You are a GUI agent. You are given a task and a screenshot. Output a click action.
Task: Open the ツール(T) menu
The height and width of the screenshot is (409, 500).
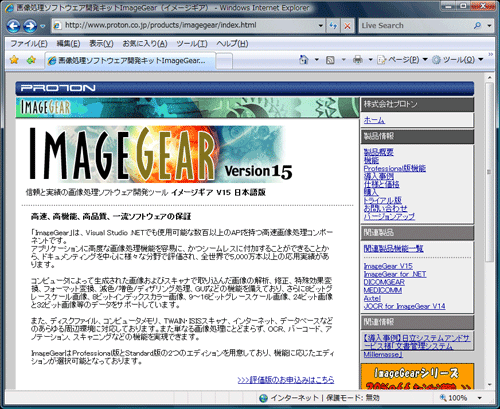[192, 44]
